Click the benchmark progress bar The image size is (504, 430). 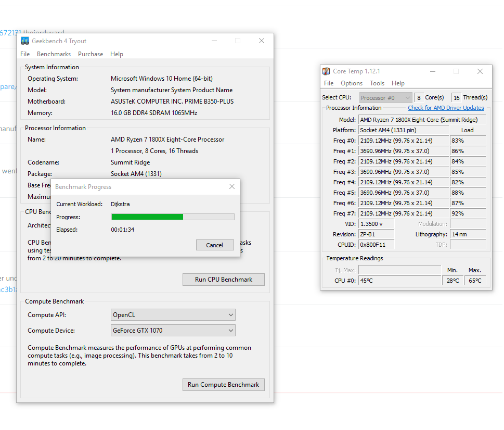(173, 217)
